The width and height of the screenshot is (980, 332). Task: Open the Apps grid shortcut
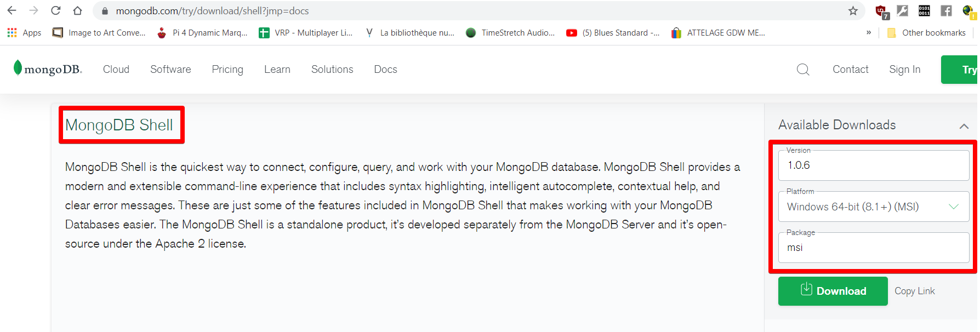point(24,33)
